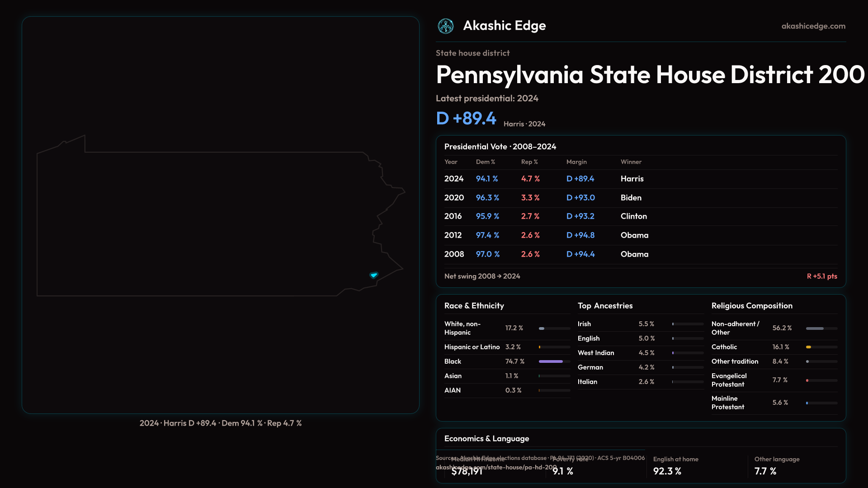Screen dimensions: 868x488
Task: Click the Akashic Edge brand name
Action: (504, 26)
